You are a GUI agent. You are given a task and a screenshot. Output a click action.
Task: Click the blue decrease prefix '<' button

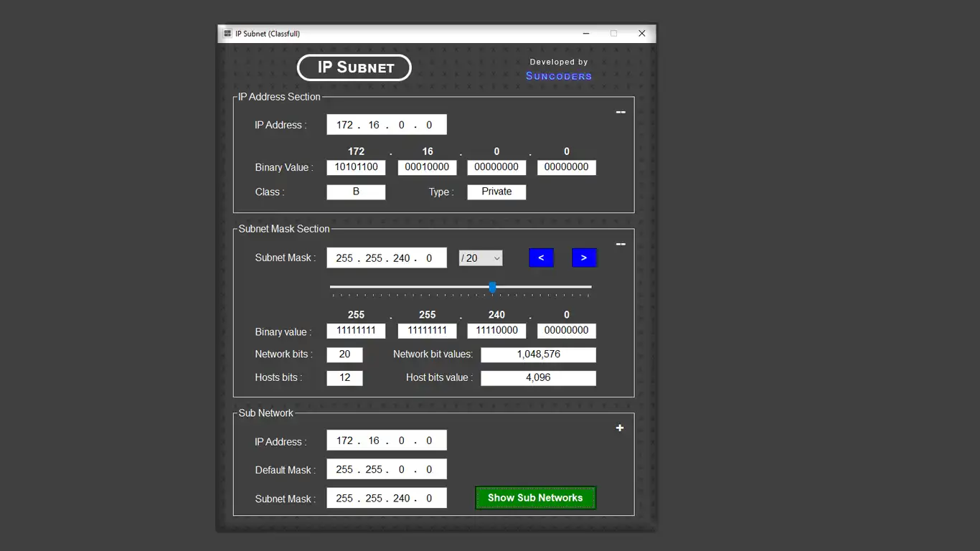pos(541,258)
